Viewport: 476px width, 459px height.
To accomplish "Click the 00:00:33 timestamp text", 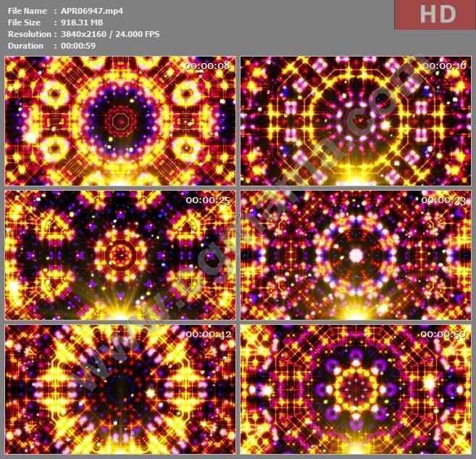I will point(445,200).
